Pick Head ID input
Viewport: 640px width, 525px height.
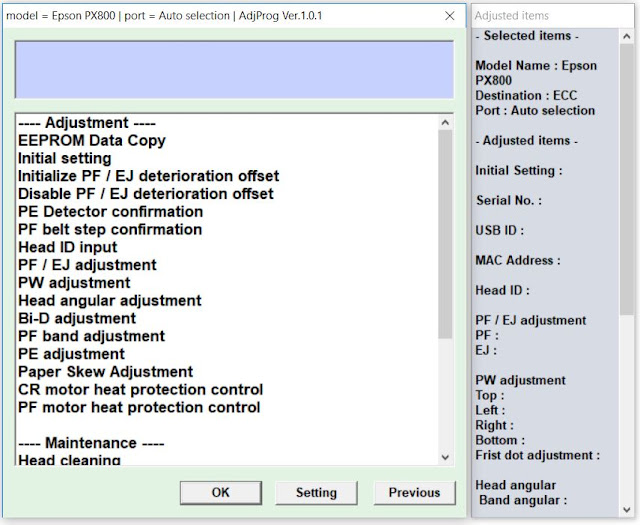tap(67, 247)
